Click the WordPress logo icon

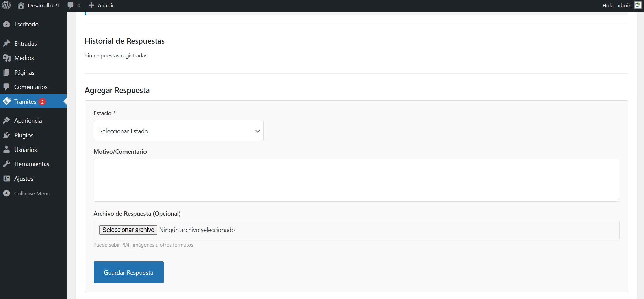(x=6, y=5)
